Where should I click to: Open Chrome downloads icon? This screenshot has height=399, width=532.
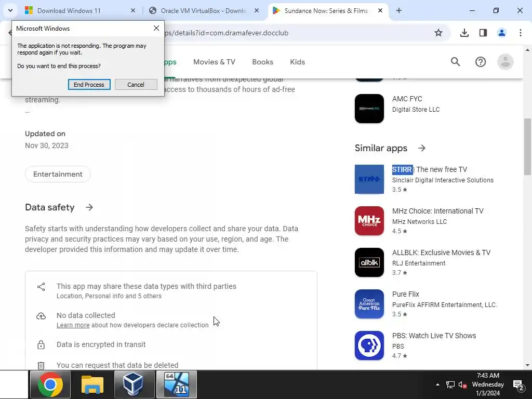(464, 33)
